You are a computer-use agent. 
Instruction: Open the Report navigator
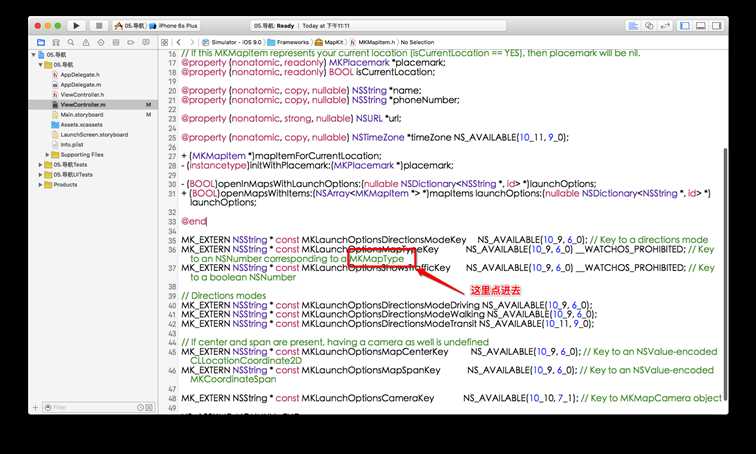click(146, 42)
